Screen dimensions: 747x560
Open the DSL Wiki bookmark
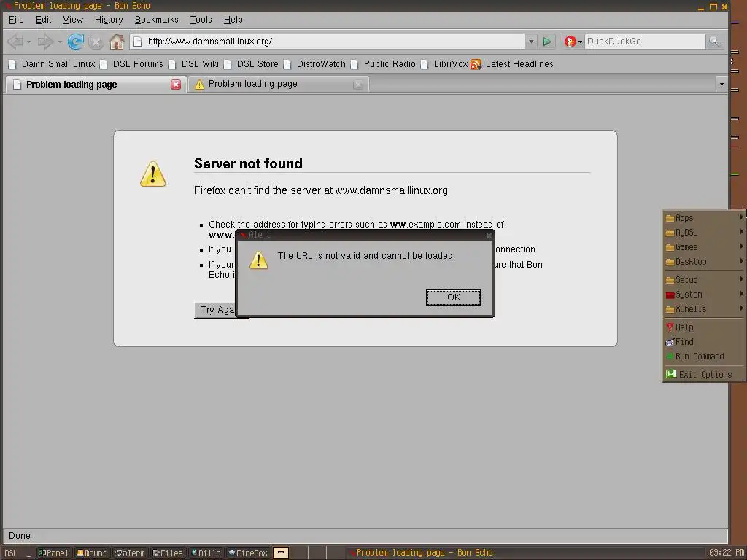(x=193, y=64)
